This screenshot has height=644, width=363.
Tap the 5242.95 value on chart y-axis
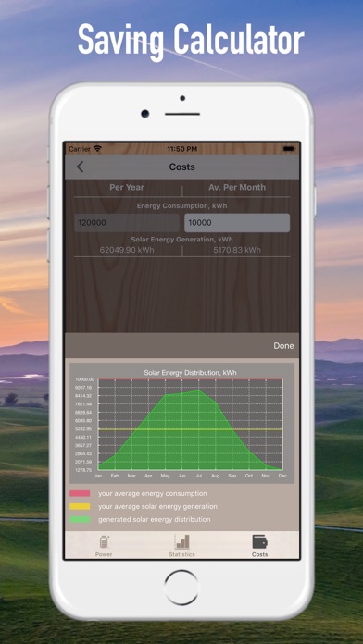point(84,428)
